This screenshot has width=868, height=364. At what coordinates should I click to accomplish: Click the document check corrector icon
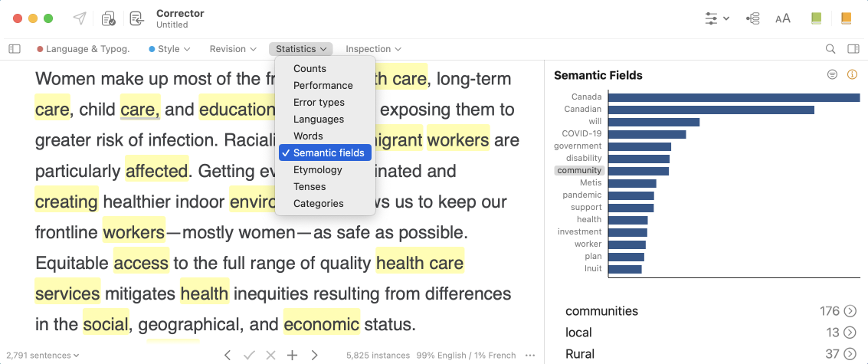click(109, 18)
